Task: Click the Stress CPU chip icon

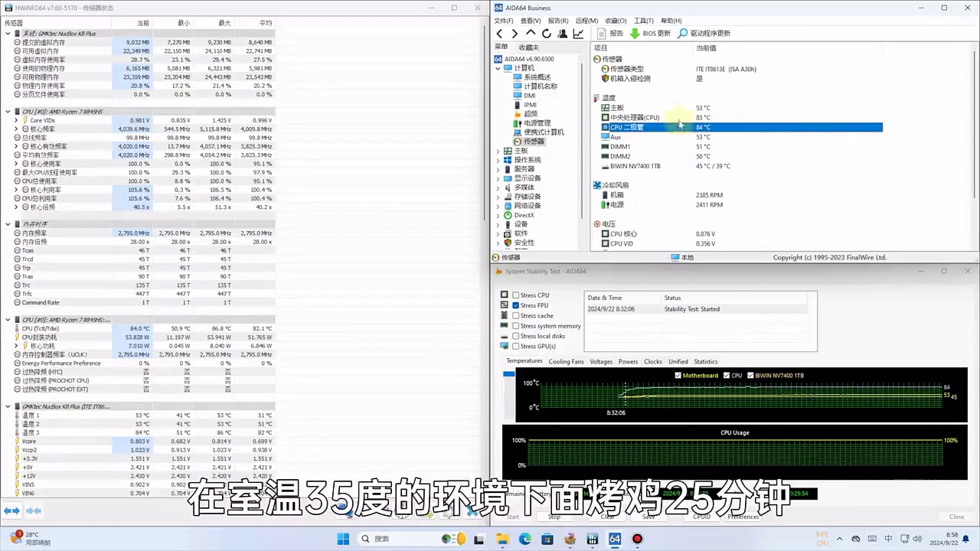Action: (x=504, y=295)
